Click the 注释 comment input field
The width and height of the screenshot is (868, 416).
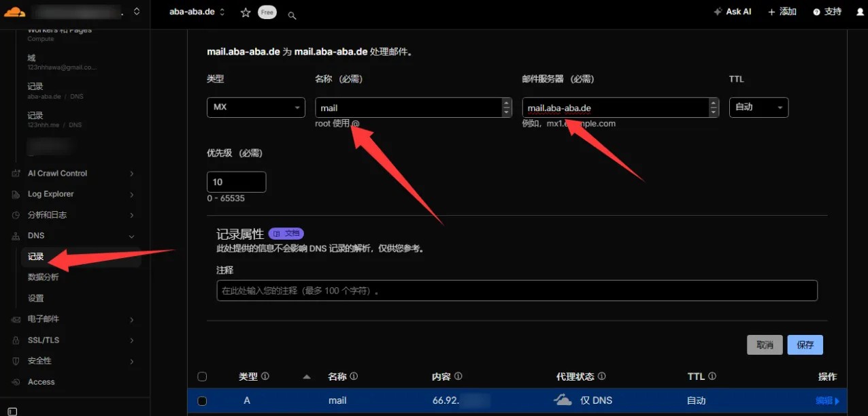(514, 291)
